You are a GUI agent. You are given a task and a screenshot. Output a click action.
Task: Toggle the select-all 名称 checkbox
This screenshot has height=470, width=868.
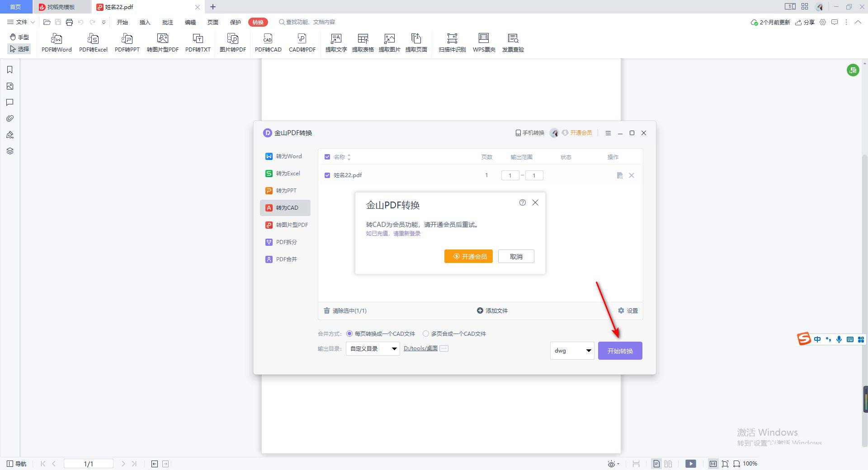pyautogui.click(x=327, y=157)
